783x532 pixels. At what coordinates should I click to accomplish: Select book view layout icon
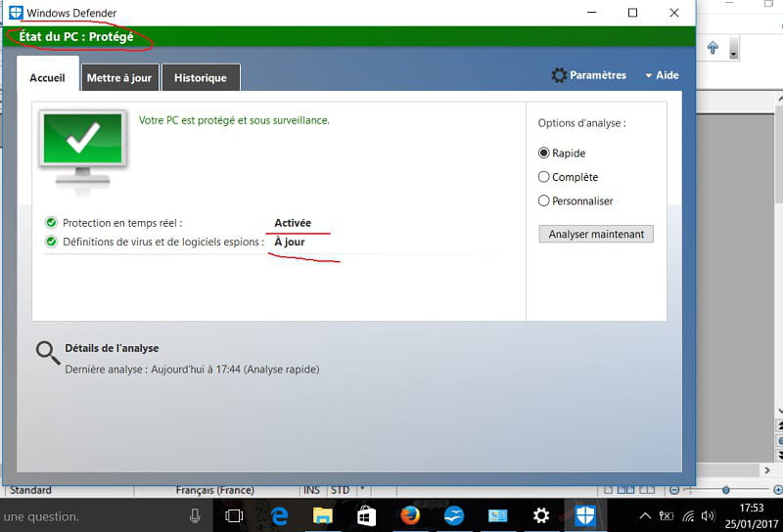click(x=647, y=490)
